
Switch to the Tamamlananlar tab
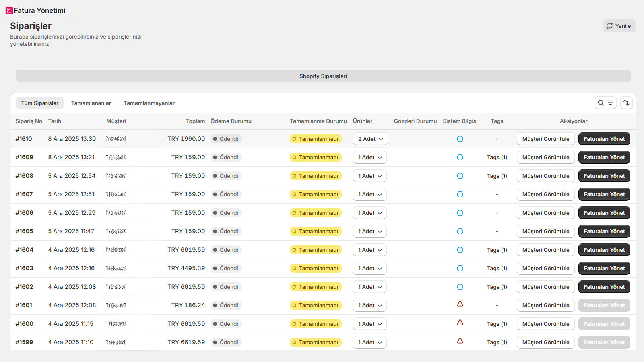point(91,103)
